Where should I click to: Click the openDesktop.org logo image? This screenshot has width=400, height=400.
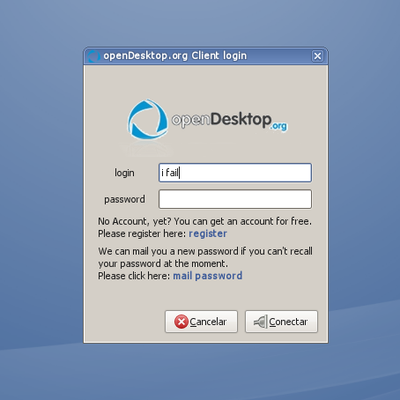pos(207,120)
